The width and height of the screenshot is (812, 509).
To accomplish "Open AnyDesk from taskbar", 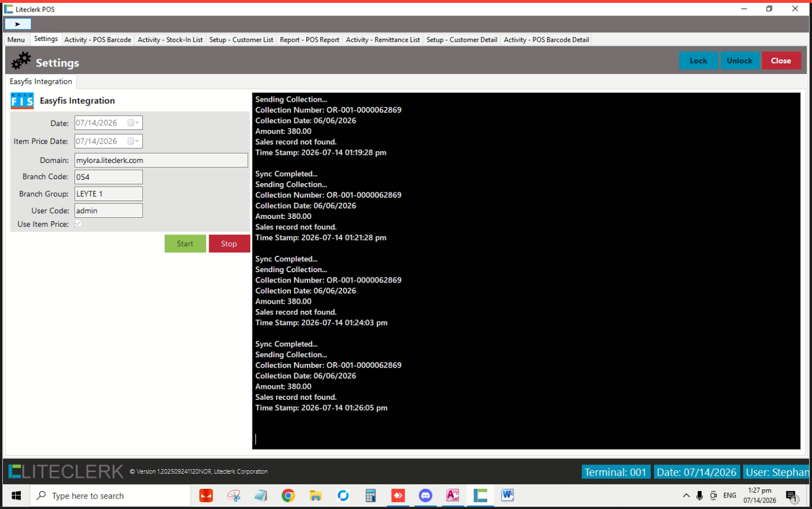I will pyautogui.click(x=398, y=496).
